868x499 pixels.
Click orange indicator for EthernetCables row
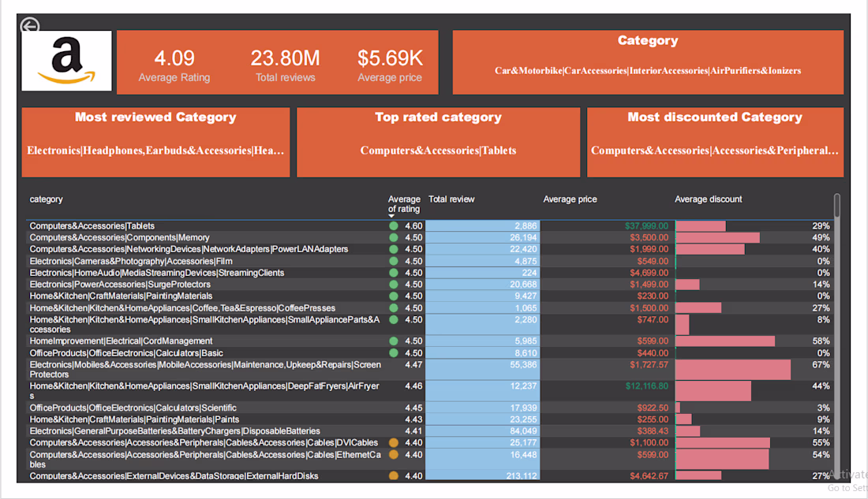coord(394,455)
